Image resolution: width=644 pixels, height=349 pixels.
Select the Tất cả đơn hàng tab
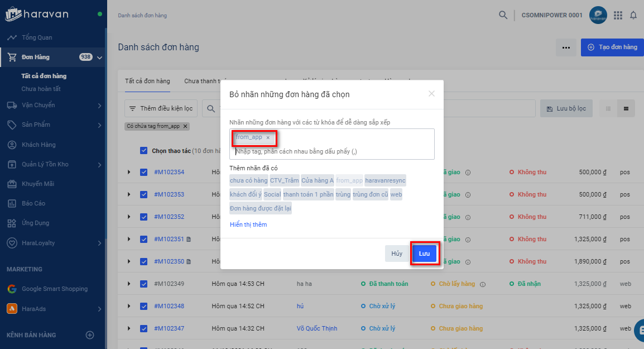coord(147,81)
